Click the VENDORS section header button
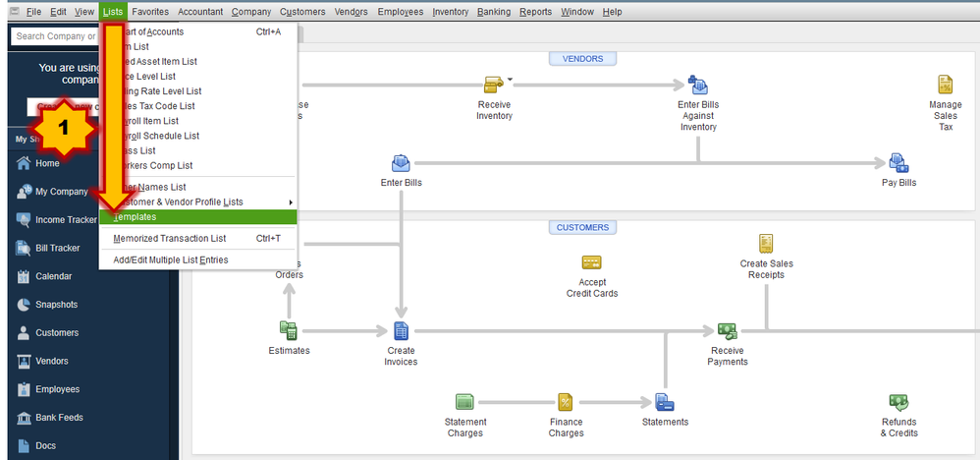Image resolution: width=980 pixels, height=460 pixels. pyautogui.click(x=582, y=59)
